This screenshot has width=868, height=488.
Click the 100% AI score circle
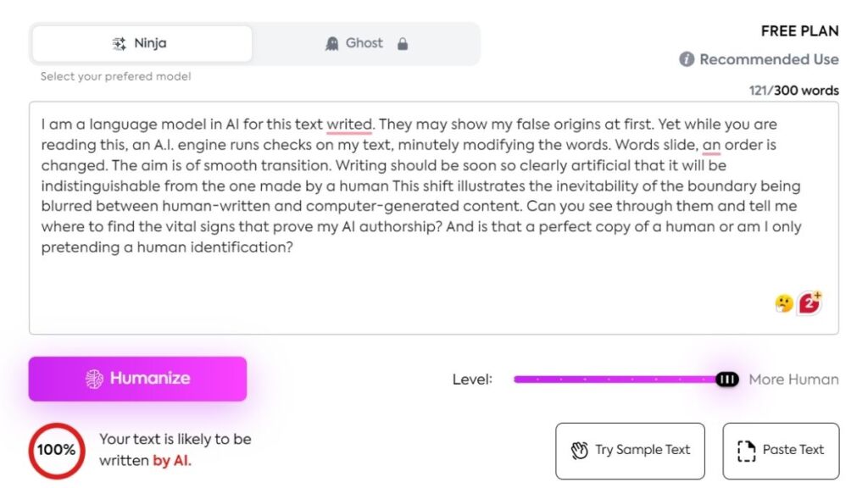pyautogui.click(x=57, y=450)
